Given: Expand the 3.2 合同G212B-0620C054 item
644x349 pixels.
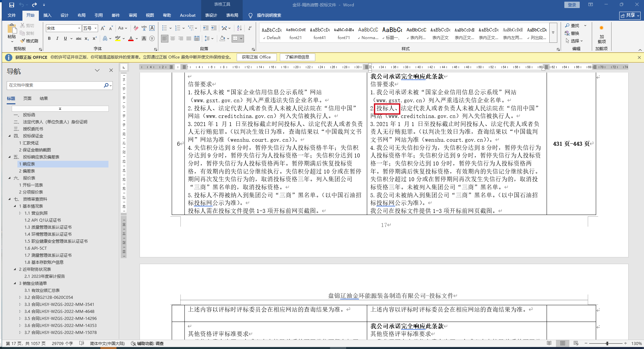Looking at the screenshot, I should click(x=20, y=298).
